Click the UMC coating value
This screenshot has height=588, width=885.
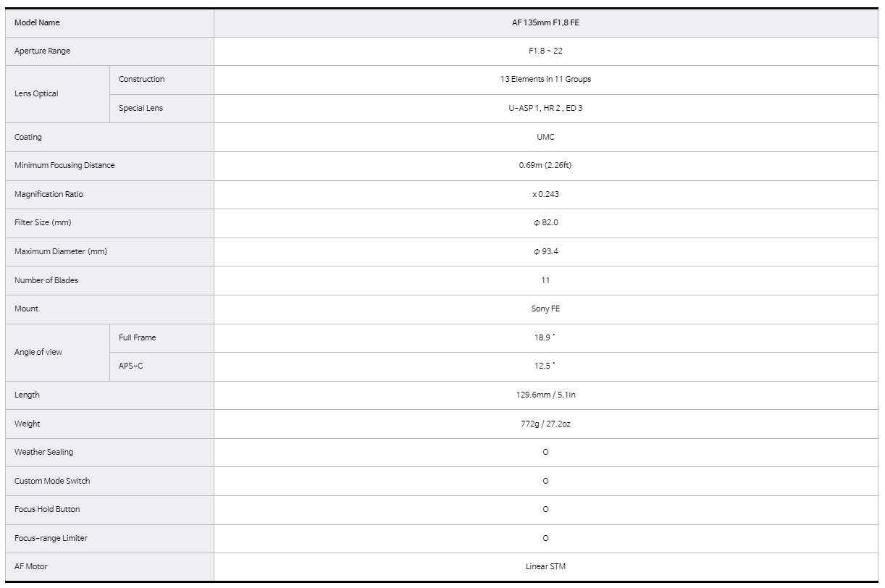click(545, 137)
